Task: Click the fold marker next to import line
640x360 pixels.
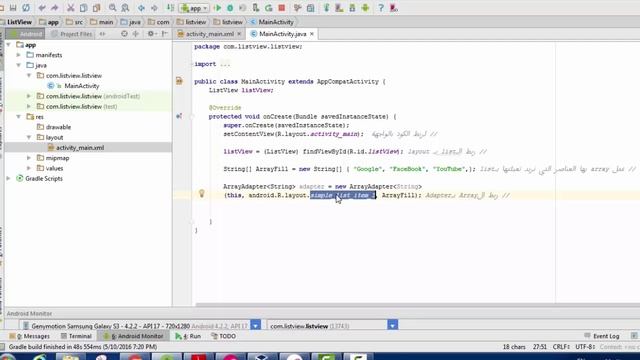Action: click(192, 64)
